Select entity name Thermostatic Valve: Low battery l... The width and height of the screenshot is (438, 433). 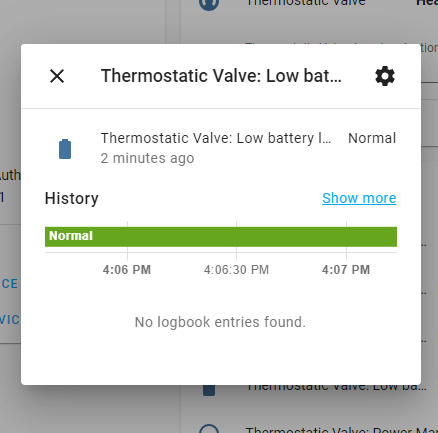pos(216,138)
